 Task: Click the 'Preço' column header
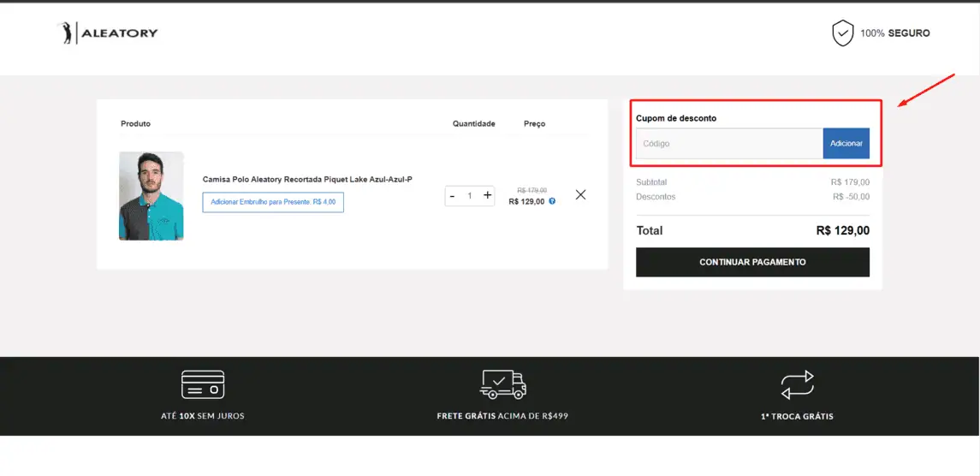coord(534,124)
